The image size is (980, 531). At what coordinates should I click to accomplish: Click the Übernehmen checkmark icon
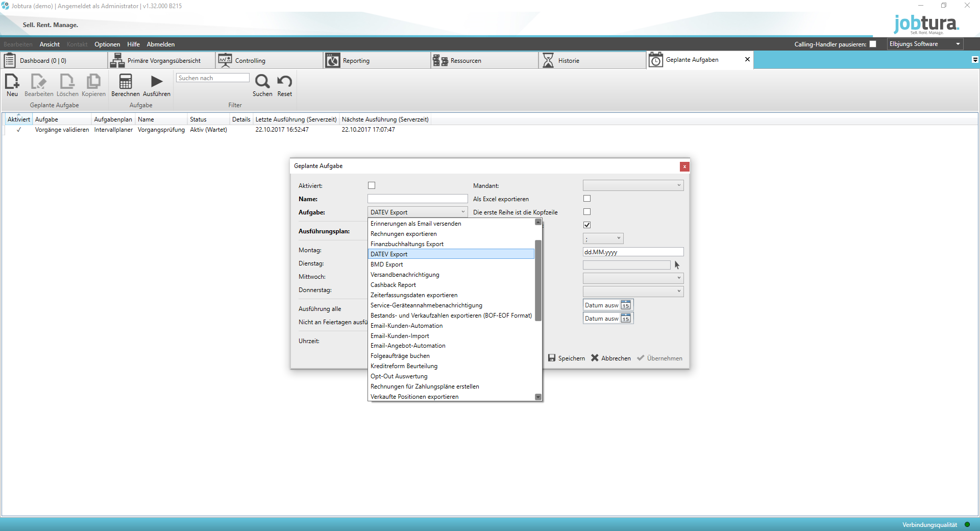coord(641,358)
